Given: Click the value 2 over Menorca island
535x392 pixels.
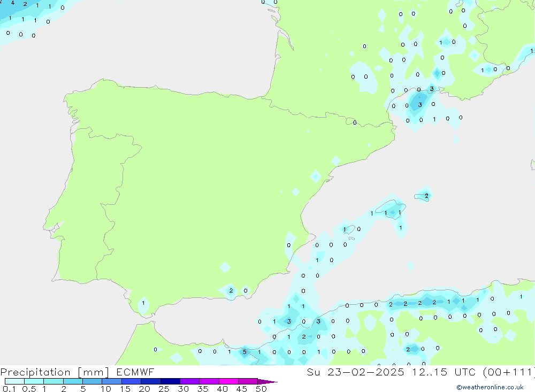Looking at the screenshot, I should 426,196.
